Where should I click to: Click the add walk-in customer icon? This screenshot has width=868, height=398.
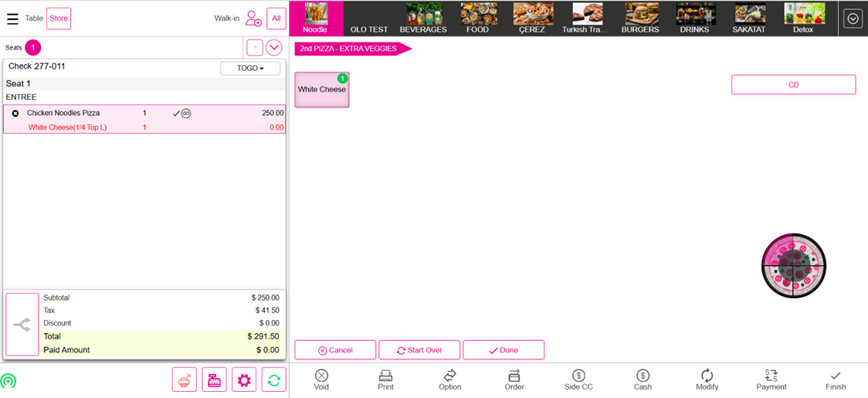tap(253, 19)
